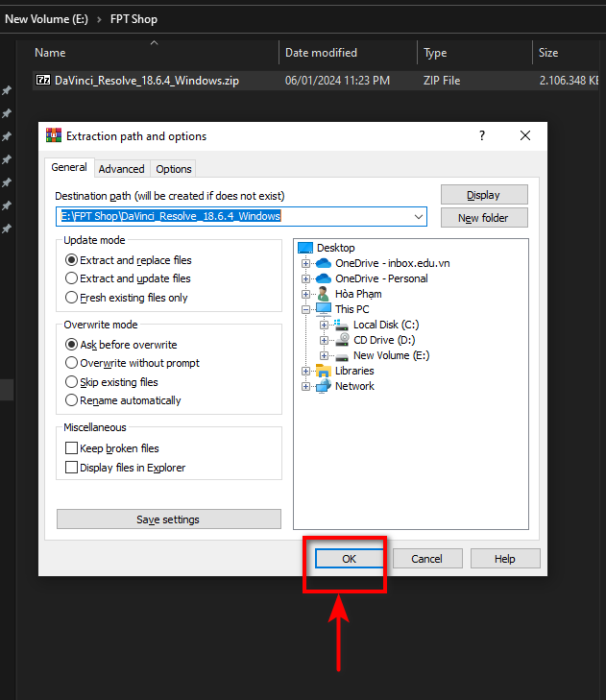
Task: Select Local Disk (C:) label in folder tree
Action: (386, 325)
